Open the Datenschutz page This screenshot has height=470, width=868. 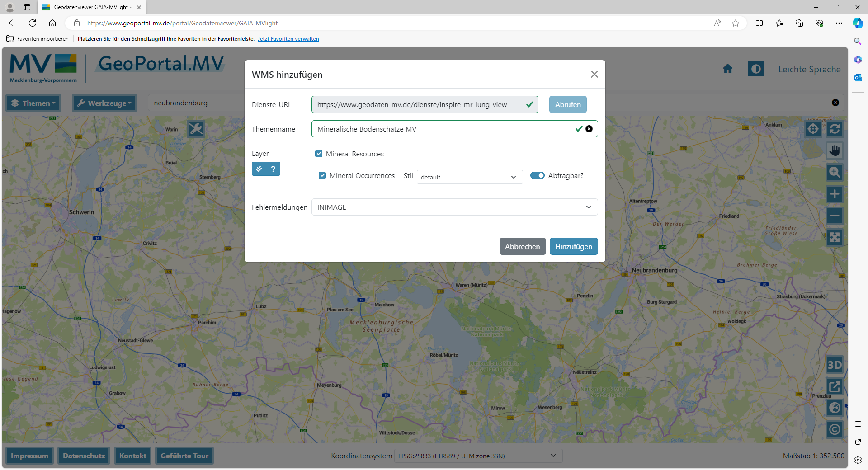[x=84, y=456]
